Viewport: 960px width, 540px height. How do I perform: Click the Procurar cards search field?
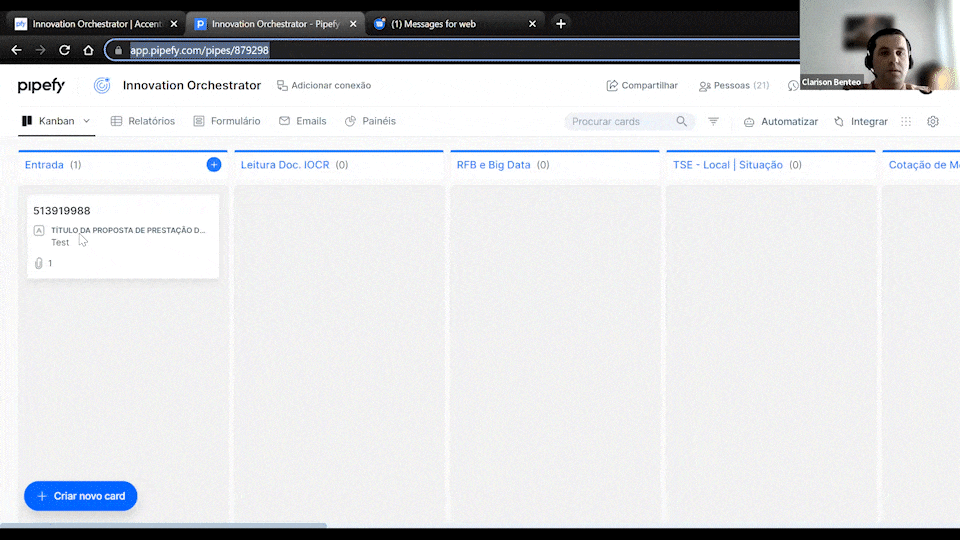click(x=618, y=121)
